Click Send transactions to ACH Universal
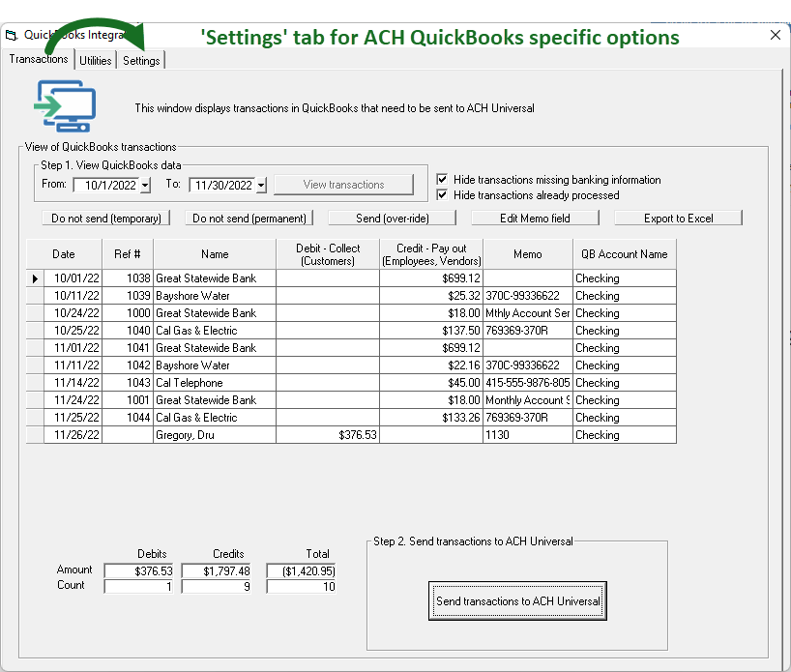Screen dimensions: 791x672 517,601
